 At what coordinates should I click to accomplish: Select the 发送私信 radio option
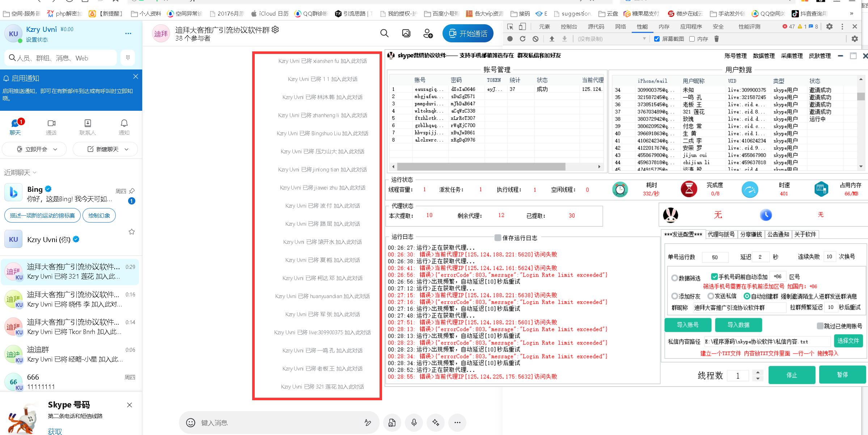pyautogui.click(x=711, y=296)
